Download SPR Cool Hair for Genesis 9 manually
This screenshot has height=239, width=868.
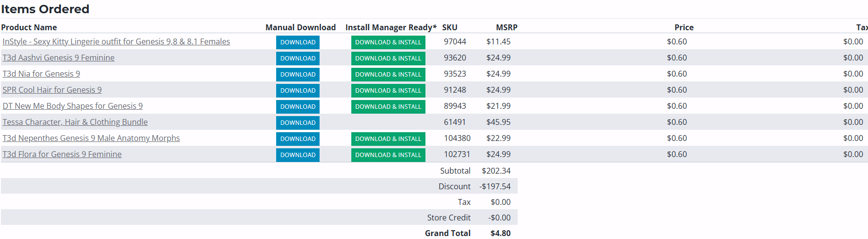(x=298, y=90)
